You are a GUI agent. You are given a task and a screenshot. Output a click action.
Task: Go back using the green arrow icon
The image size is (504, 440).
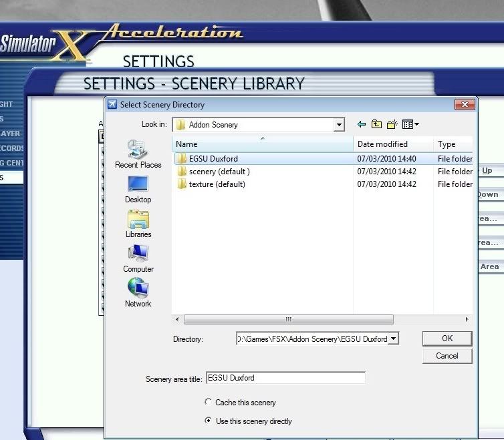coord(362,124)
